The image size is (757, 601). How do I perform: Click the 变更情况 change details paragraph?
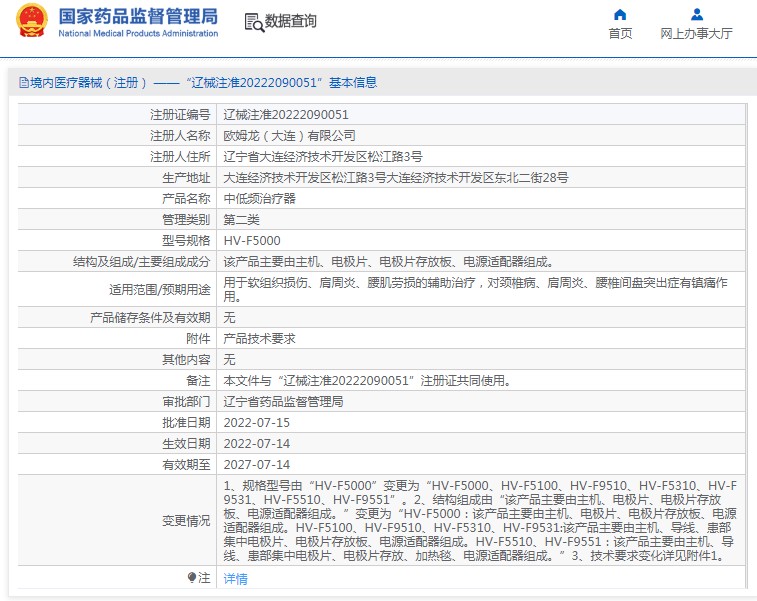pyautogui.click(x=480, y=520)
